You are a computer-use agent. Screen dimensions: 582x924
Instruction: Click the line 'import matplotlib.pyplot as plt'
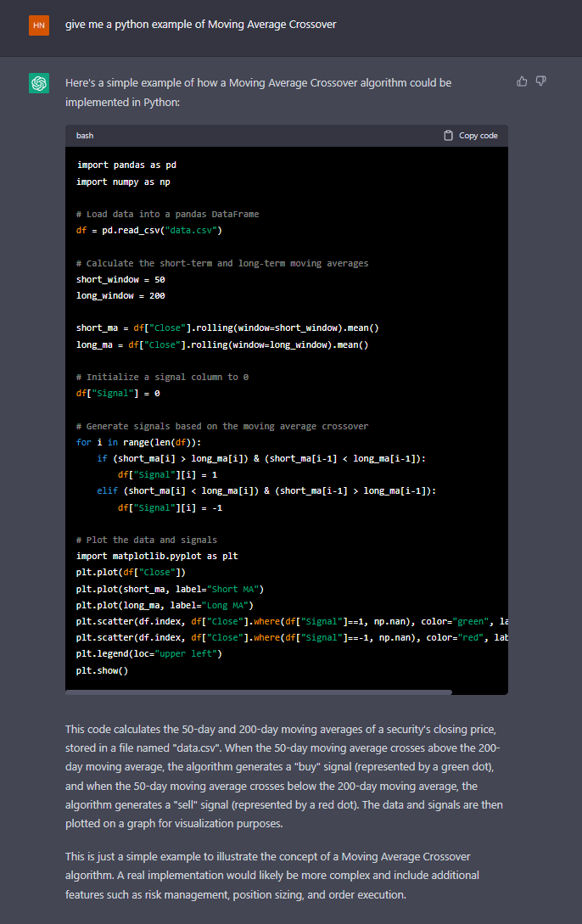click(x=157, y=557)
